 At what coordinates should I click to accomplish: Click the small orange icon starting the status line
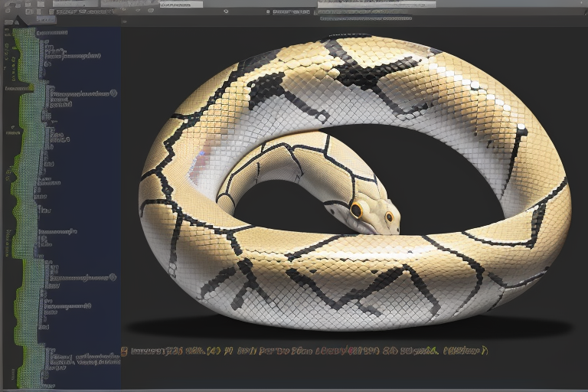tap(124, 351)
